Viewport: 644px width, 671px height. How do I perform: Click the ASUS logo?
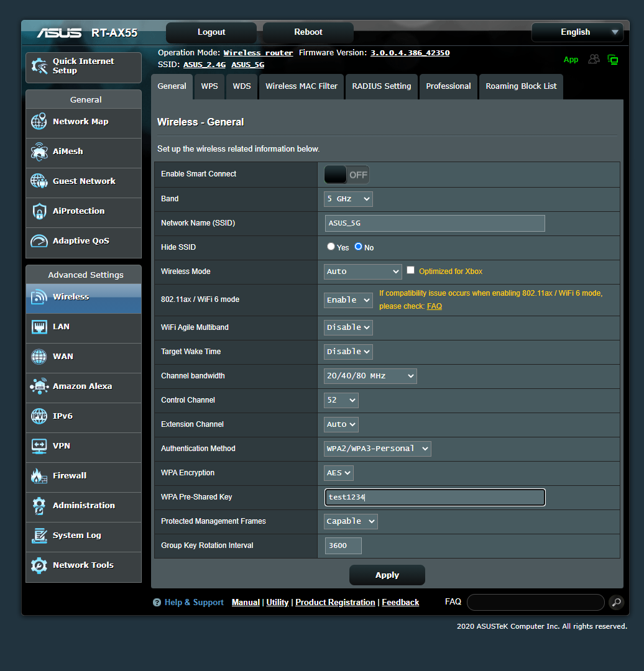(x=59, y=33)
